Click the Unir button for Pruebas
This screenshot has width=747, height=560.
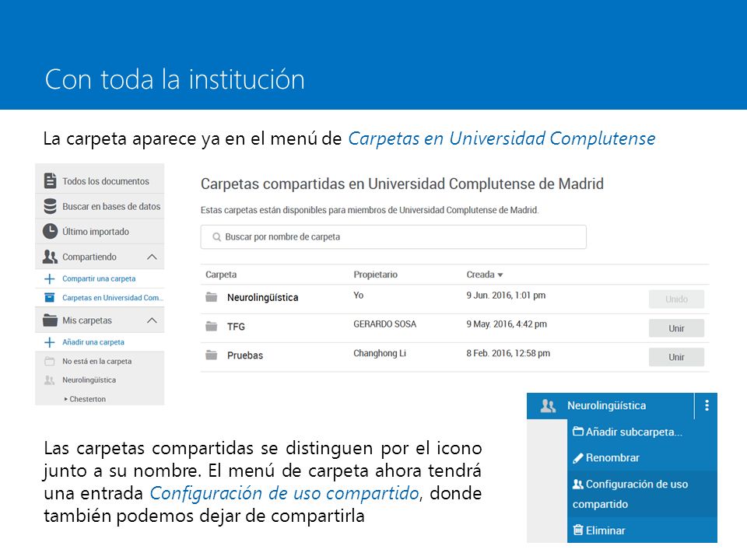point(676,357)
